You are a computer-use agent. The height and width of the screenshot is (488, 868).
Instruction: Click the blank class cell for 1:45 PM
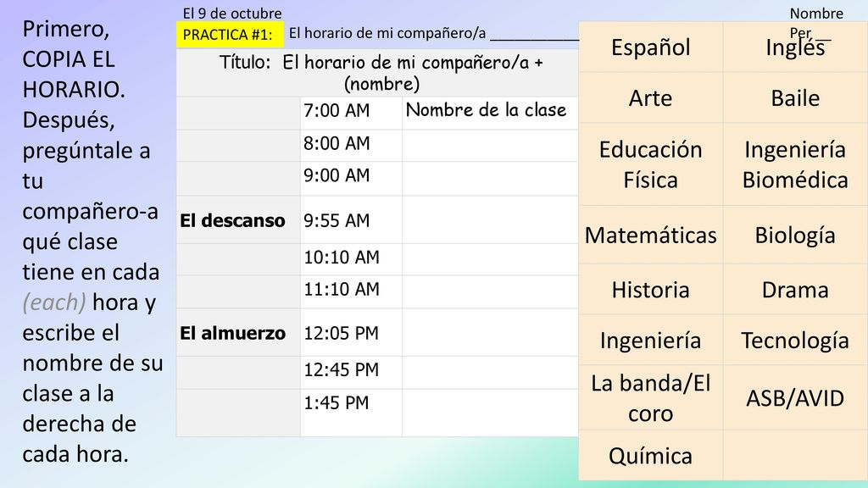coord(491,413)
